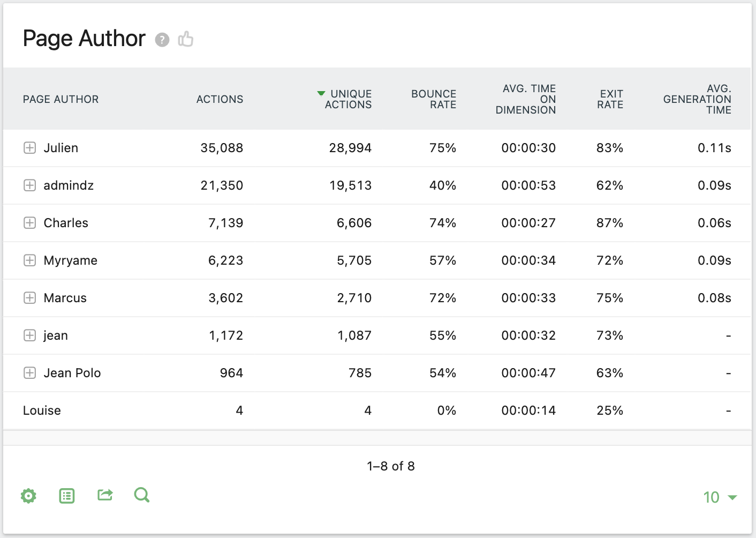
Task: Select the Louise row
Action: point(42,410)
